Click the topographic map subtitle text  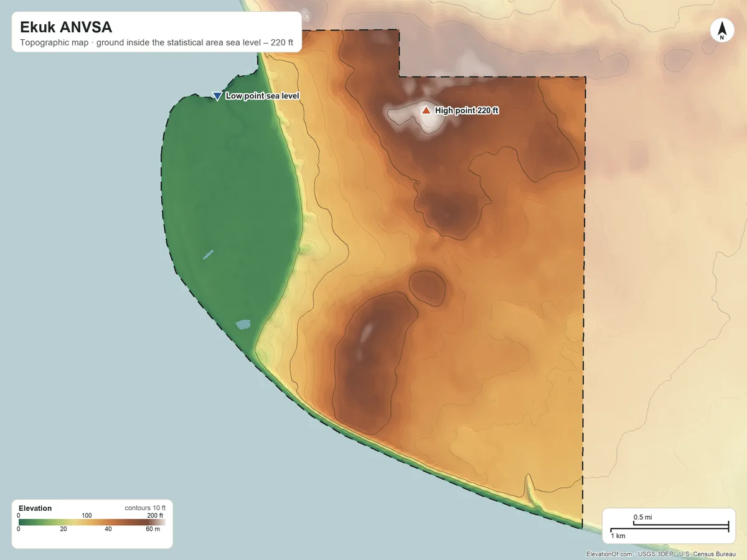pos(156,44)
